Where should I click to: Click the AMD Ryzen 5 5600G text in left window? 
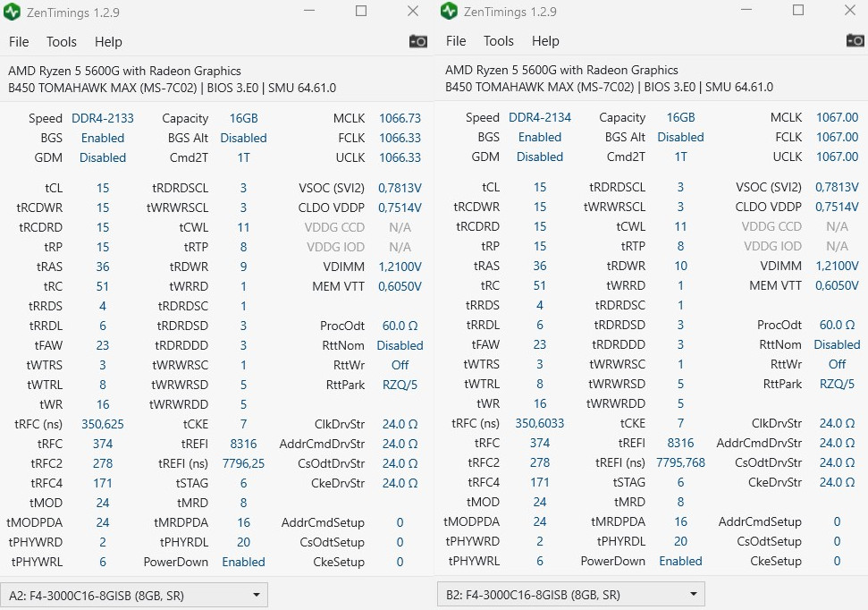pyautogui.click(x=124, y=71)
